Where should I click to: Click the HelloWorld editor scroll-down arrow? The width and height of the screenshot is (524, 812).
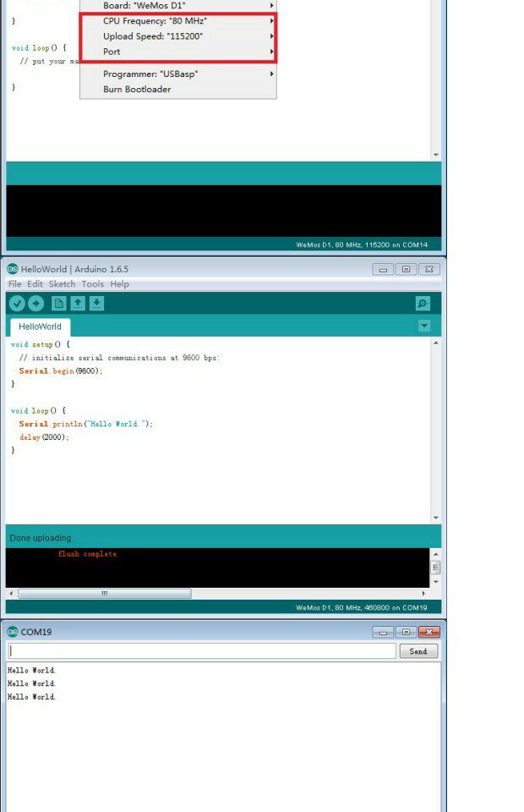tap(435, 518)
